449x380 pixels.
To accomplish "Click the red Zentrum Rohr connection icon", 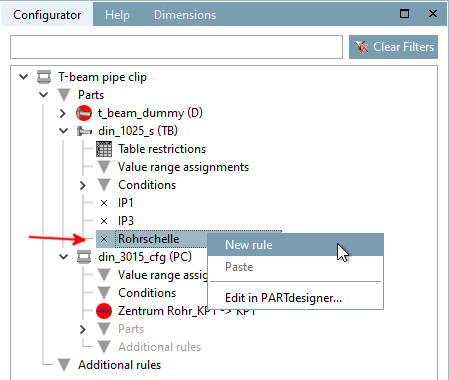I will pyautogui.click(x=104, y=311).
